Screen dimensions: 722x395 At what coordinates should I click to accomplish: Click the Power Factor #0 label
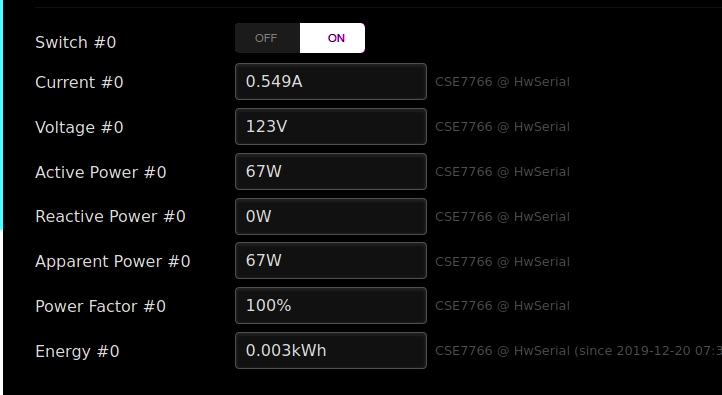pos(100,307)
